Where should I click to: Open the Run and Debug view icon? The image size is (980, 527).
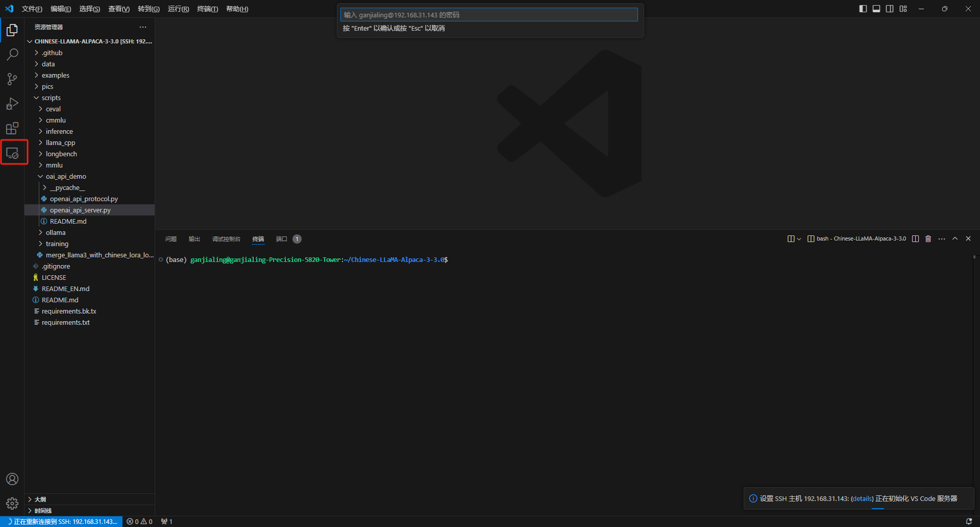12,104
